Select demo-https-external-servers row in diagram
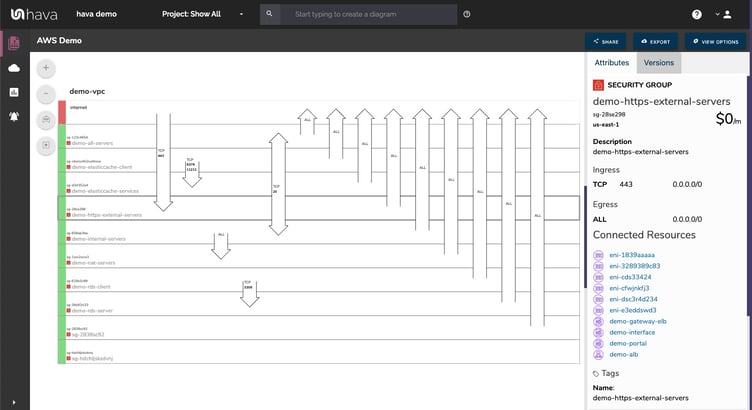The height and width of the screenshot is (410, 752). 318,208
